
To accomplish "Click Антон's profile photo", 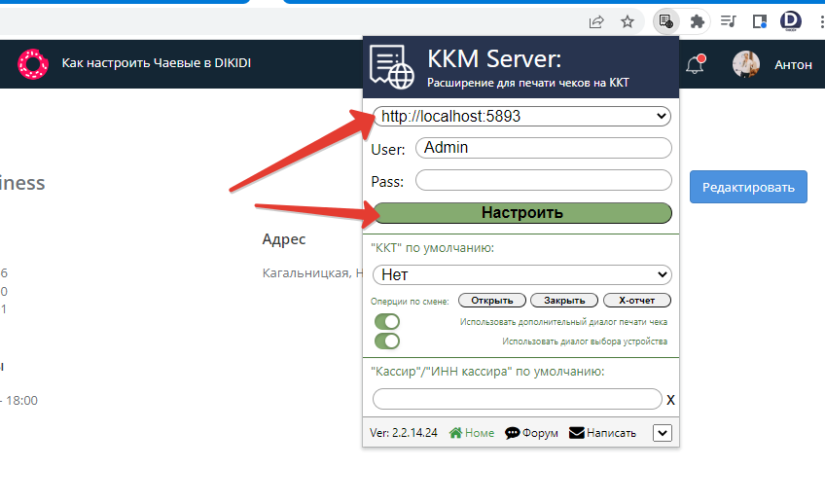I will [x=745, y=64].
